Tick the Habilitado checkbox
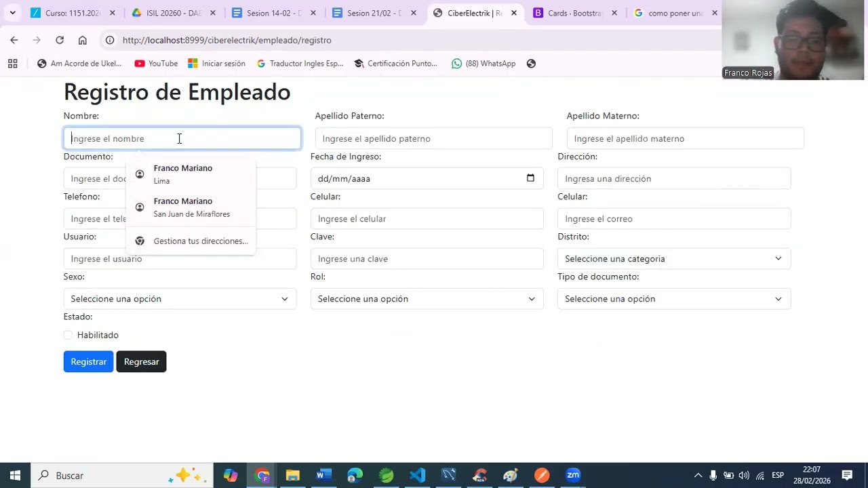This screenshot has width=868, height=488. (x=68, y=335)
